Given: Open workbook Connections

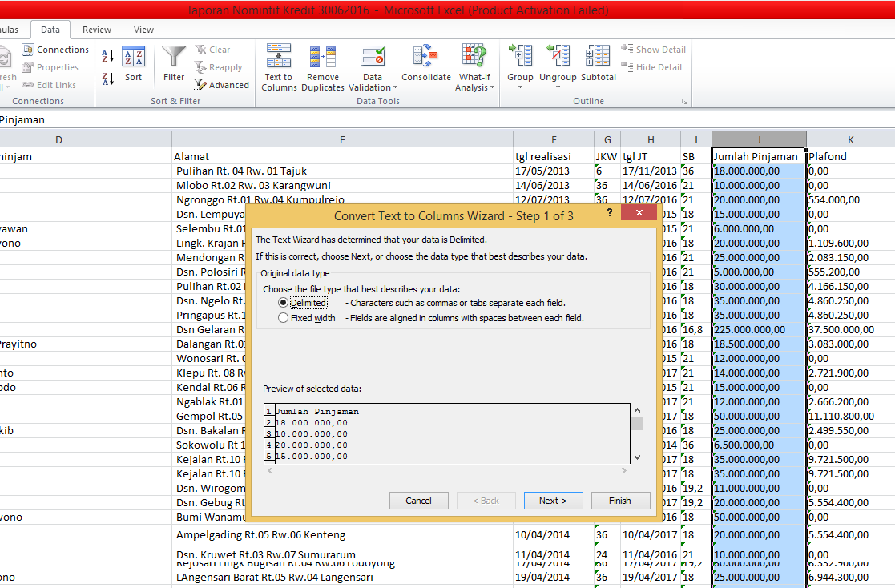Looking at the screenshot, I should pos(55,50).
